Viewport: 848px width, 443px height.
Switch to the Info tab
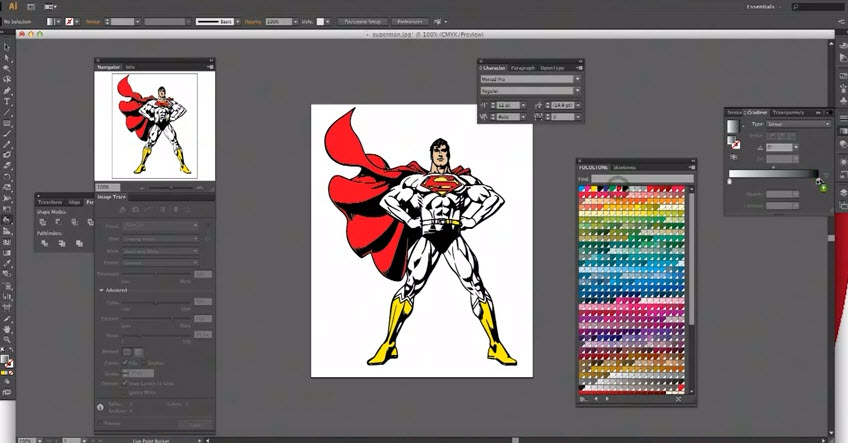[x=130, y=67]
